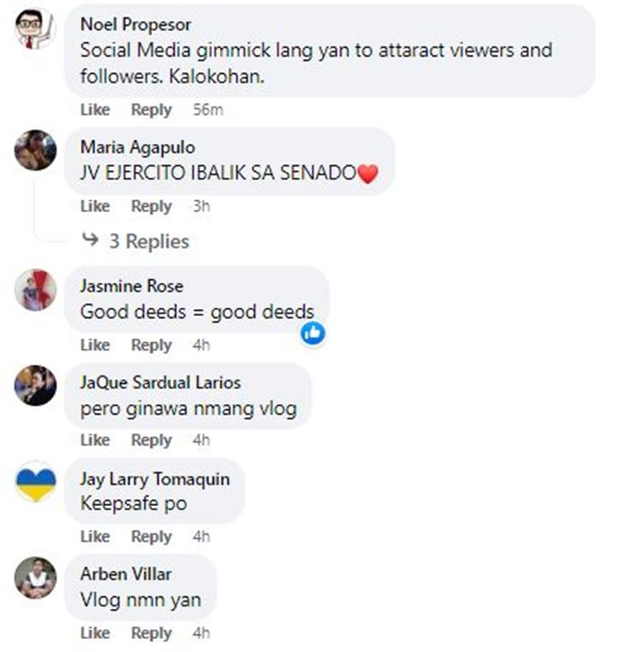Image resolution: width=644 pixels, height=652 pixels.
Task: Reply to JaQue Sardual Larios's comment
Action: (x=151, y=441)
